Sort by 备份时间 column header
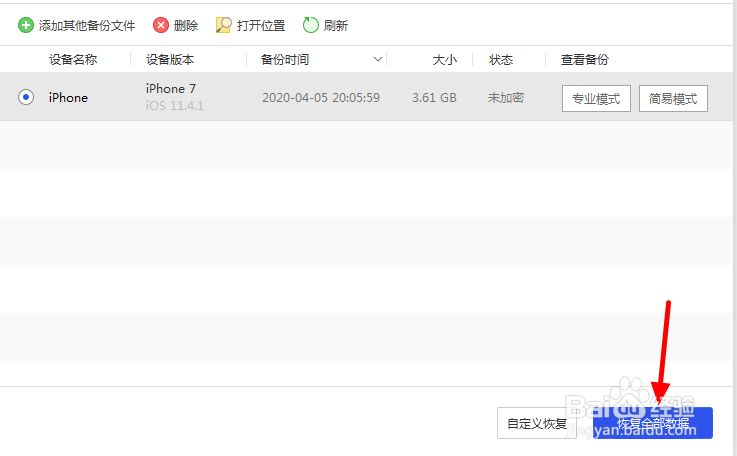Screen dimensions: 737x456 click(285, 60)
